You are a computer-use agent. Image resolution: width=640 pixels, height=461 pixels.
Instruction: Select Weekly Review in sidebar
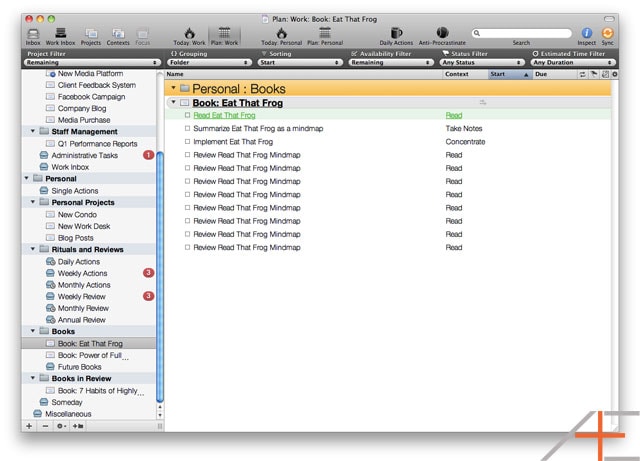click(82, 296)
